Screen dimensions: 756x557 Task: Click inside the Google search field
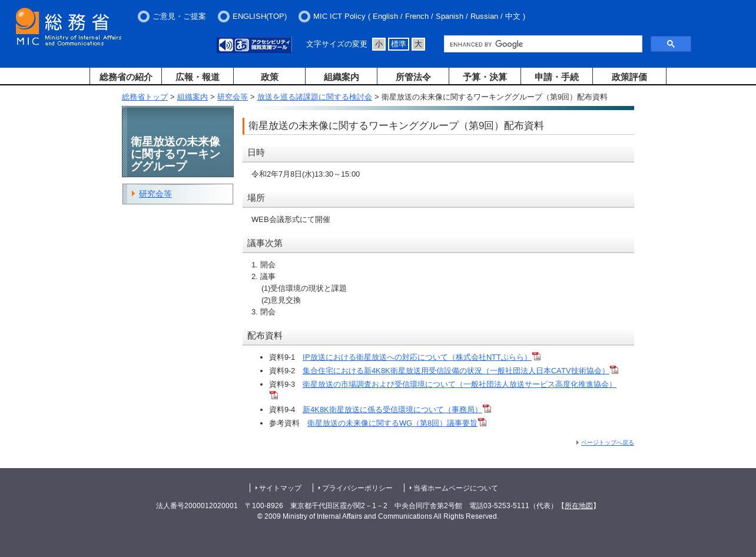543,44
